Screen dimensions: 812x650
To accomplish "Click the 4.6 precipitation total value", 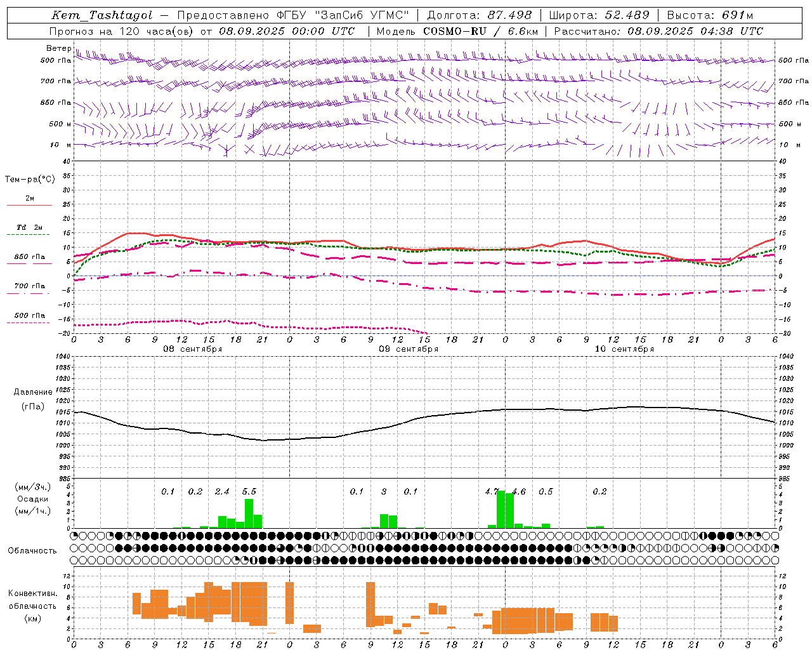I will tap(519, 491).
